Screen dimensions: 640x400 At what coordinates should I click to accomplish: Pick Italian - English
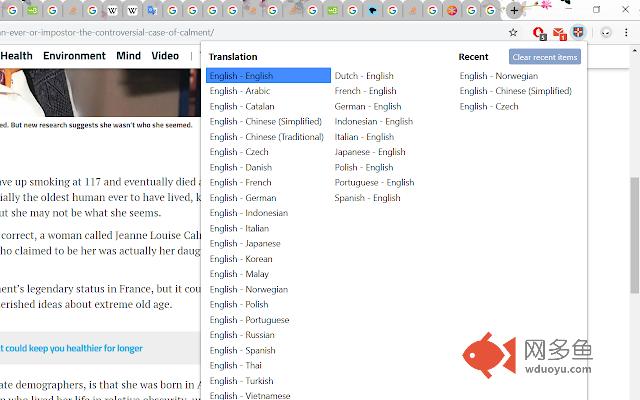(364, 137)
